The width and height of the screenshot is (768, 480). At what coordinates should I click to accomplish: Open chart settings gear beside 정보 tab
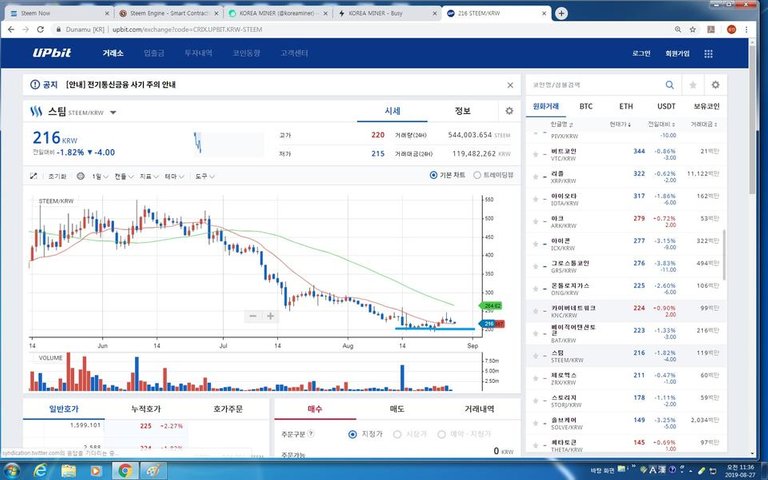pos(509,111)
